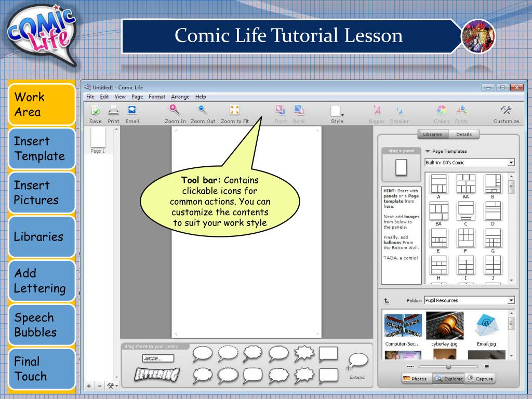Switch to the Details tab

[464, 135]
